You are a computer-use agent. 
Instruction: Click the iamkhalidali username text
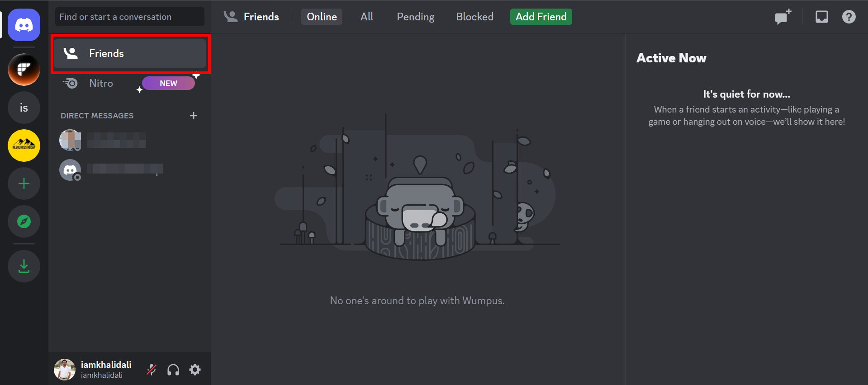coord(106,365)
